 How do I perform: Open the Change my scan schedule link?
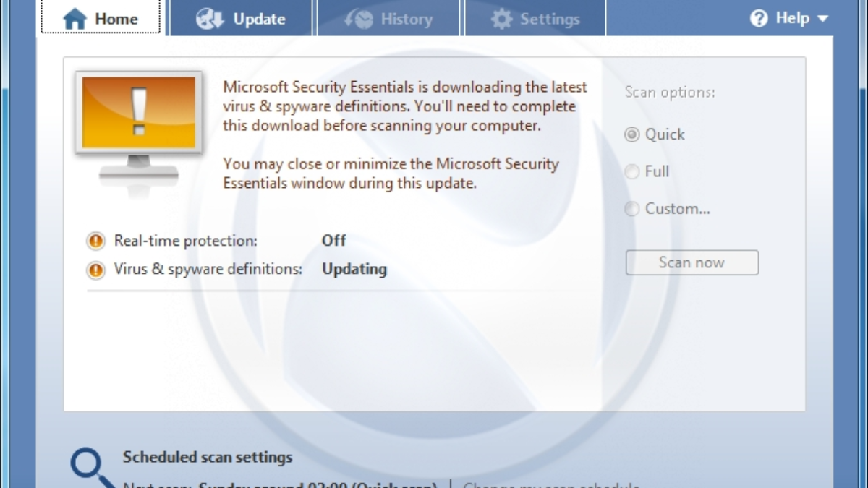tap(551, 485)
